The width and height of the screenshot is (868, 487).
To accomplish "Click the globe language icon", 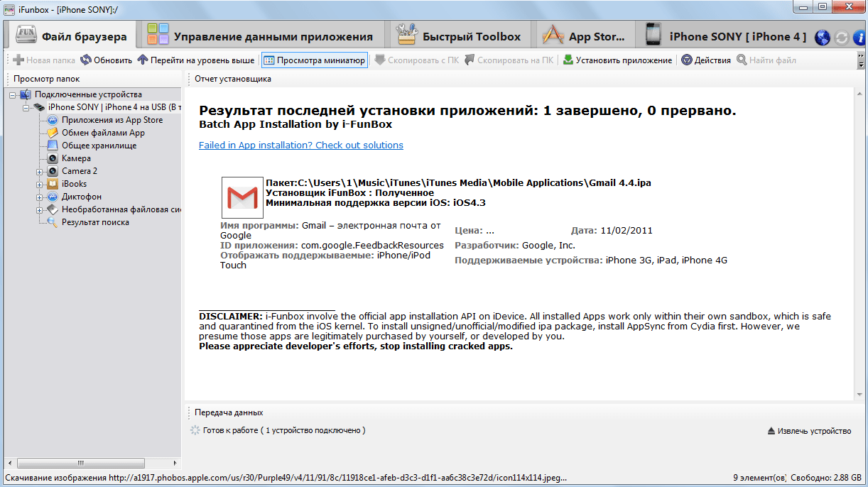I will [x=823, y=38].
